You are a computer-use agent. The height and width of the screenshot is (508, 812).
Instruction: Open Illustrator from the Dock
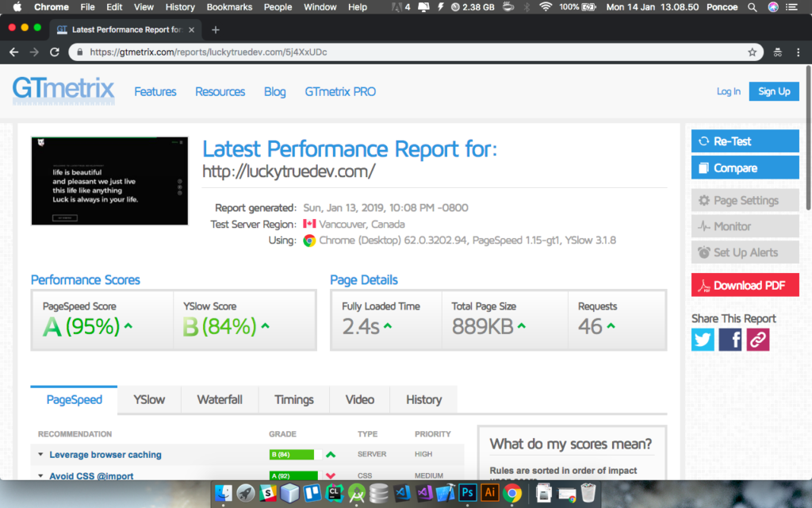[x=489, y=492]
